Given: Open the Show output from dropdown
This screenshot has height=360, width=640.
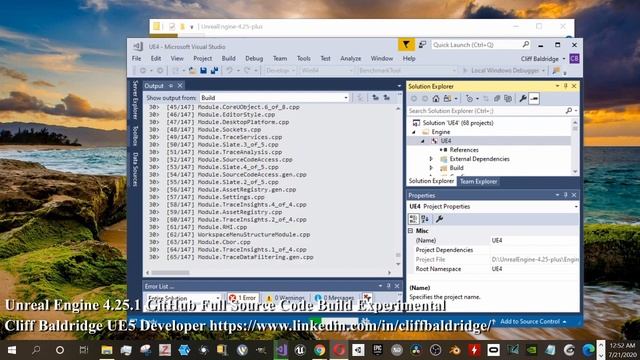Looking at the screenshot, I should 274,98.
